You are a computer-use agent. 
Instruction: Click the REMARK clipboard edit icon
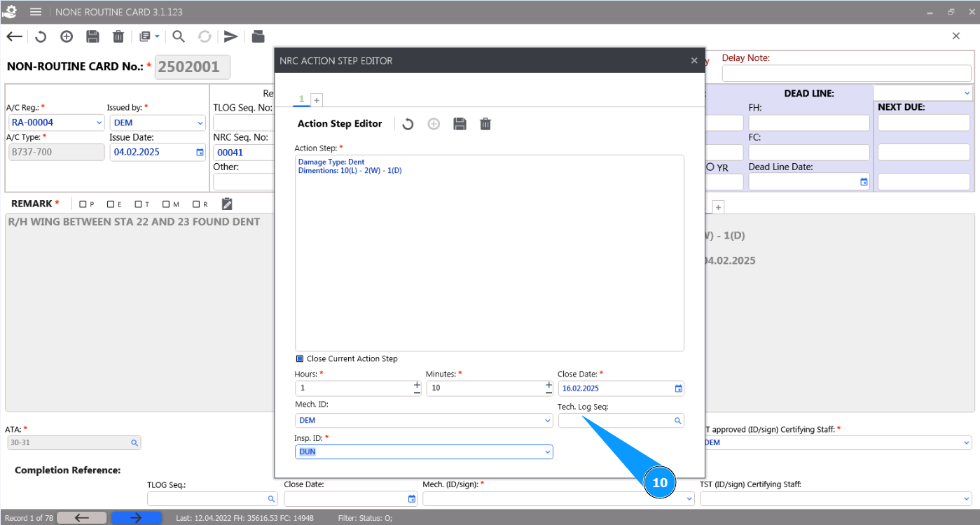tap(227, 204)
